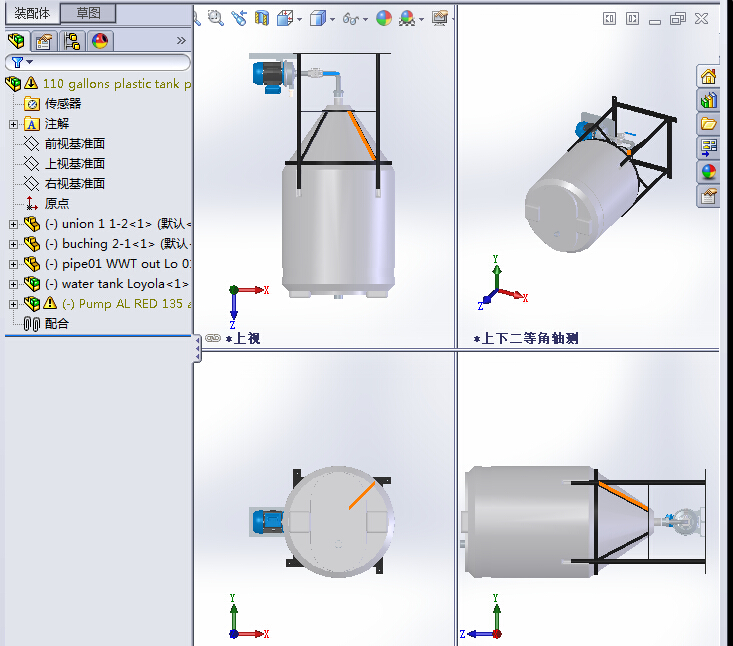The width and height of the screenshot is (733, 646).
Task: Click the expand-left panel button
Action: (x=609, y=19)
